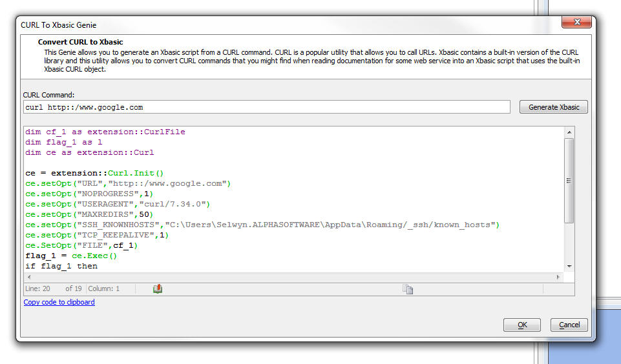621x364 pixels.
Task: Click the line 'dim ce as extension::Curl'
Action: click(90, 152)
